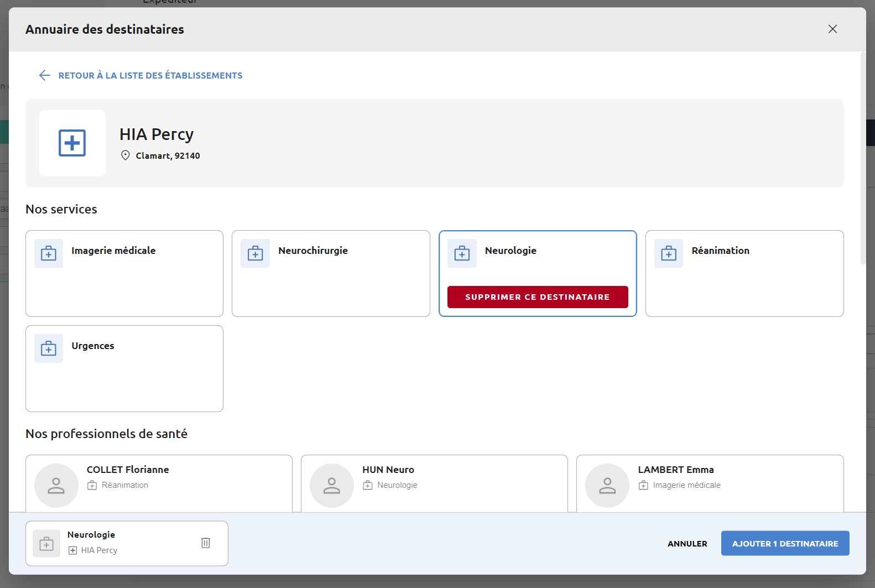Click the Clamart, 92140 address text
This screenshot has width=875, height=588.
(168, 156)
